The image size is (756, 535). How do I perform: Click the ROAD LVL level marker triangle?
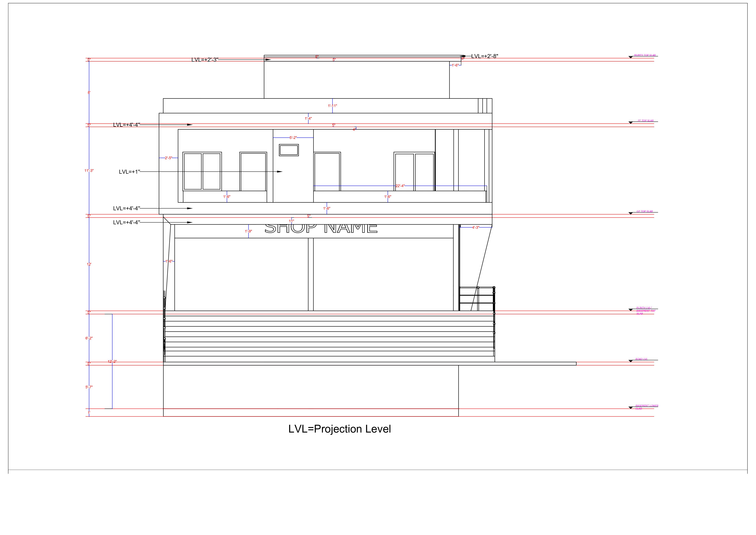point(630,361)
